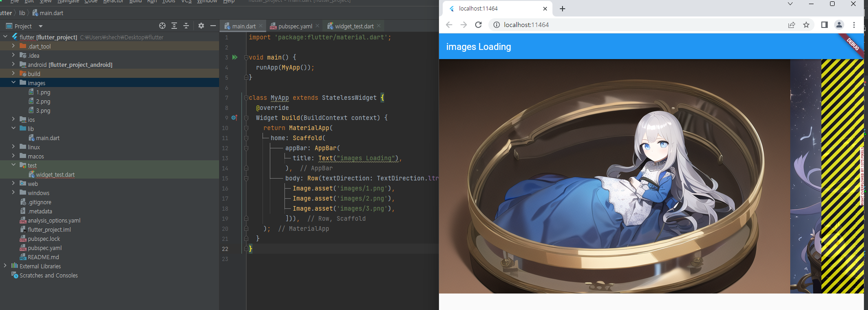The image size is (868, 310).
Task: Expand External Libraries node
Action: 5,266
